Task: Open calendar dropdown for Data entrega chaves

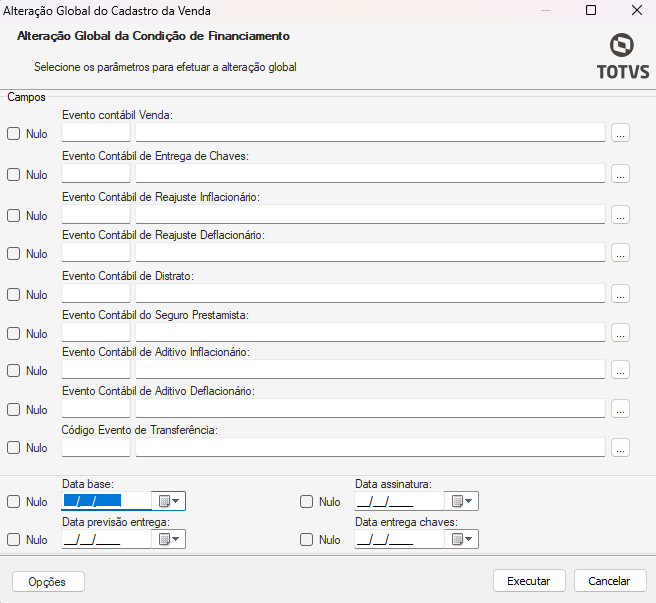Action: [461, 539]
